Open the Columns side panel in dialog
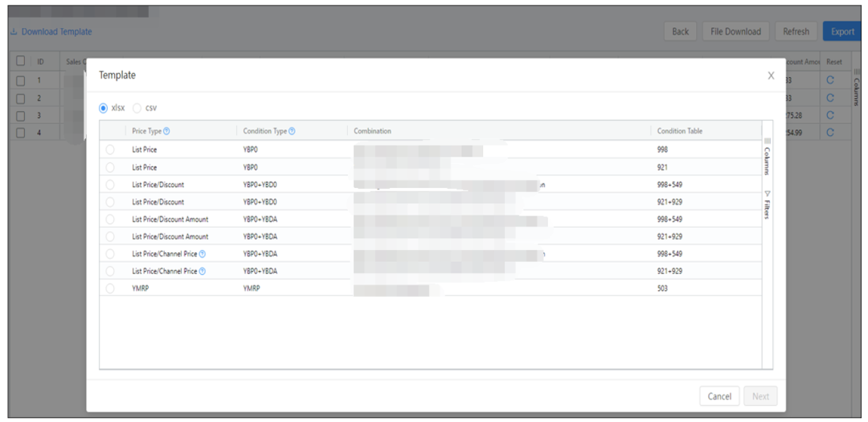 (x=768, y=156)
